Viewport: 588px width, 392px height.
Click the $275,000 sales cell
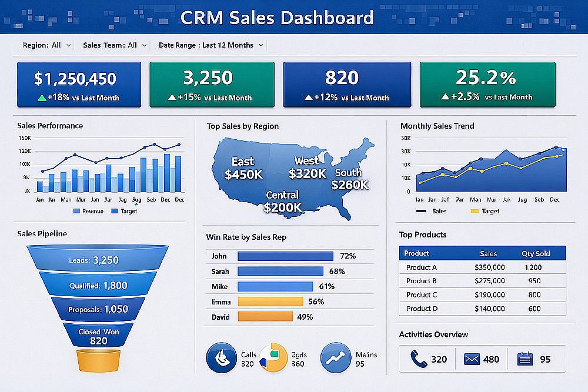[489, 281]
